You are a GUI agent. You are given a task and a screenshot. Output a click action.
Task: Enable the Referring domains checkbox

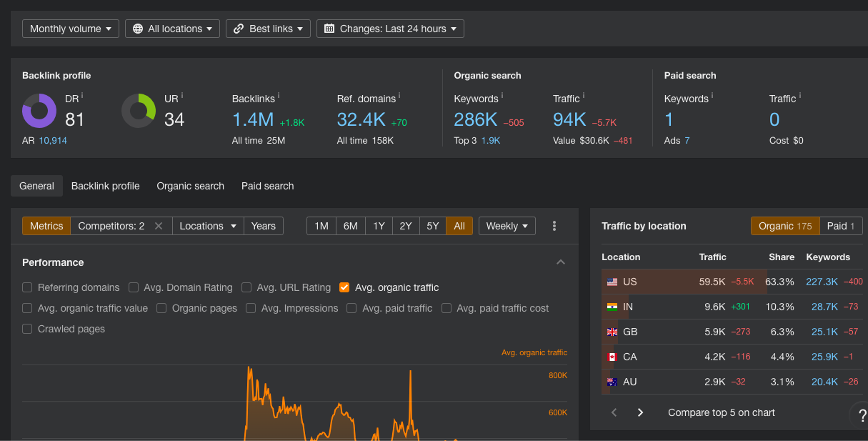coord(27,287)
